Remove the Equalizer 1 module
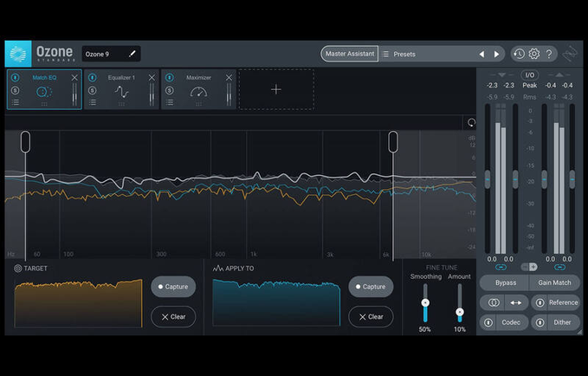 [152, 77]
